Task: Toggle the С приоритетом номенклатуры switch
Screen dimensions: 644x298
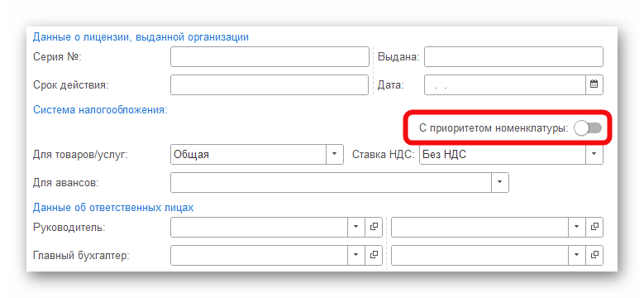Action: click(588, 128)
